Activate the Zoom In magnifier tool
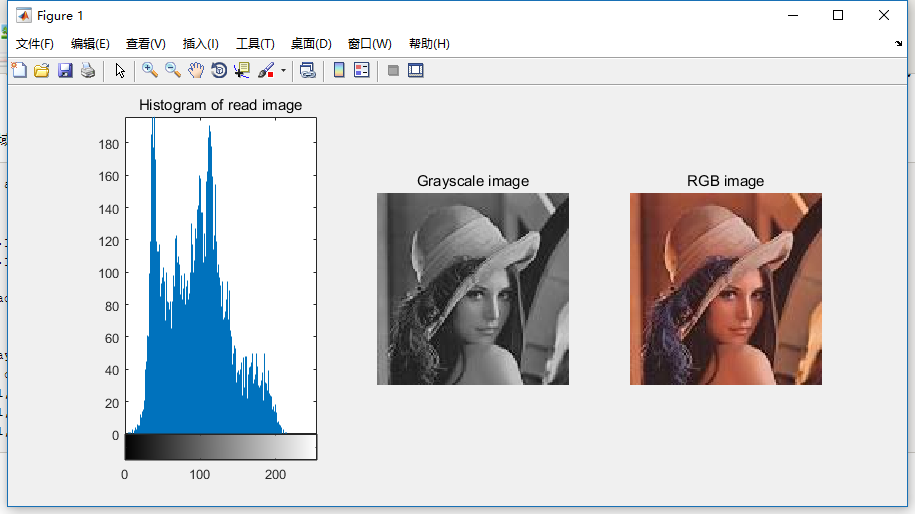The image size is (915, 514). 149,71
